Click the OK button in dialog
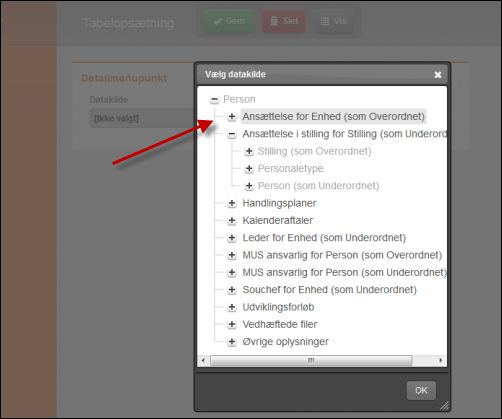The image size is (502, 419). tap(421, 390)
